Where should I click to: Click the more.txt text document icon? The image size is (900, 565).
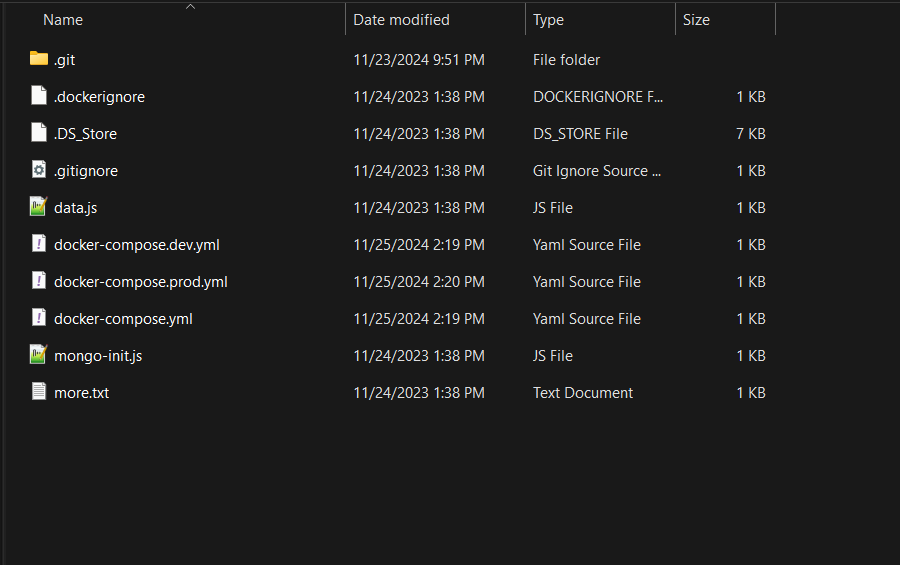click(39, 392)
